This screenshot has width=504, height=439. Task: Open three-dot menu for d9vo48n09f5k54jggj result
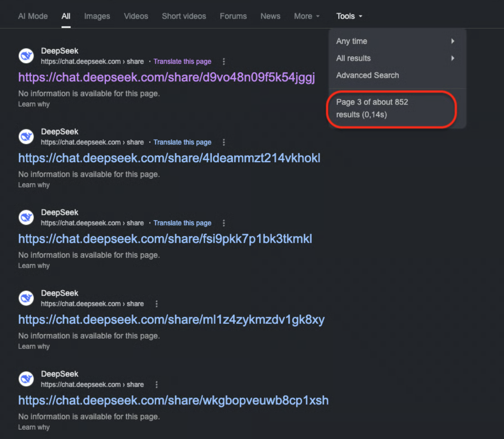(224, 62)
